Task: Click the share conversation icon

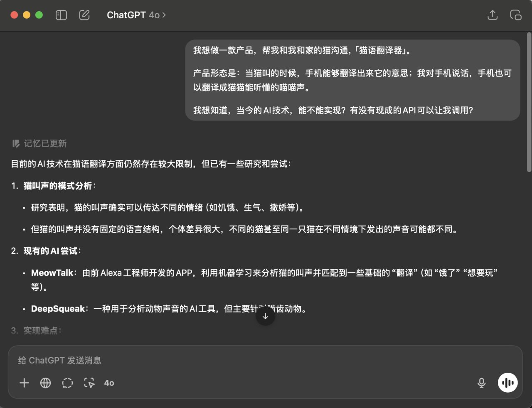Action: [x=493, y=15]
